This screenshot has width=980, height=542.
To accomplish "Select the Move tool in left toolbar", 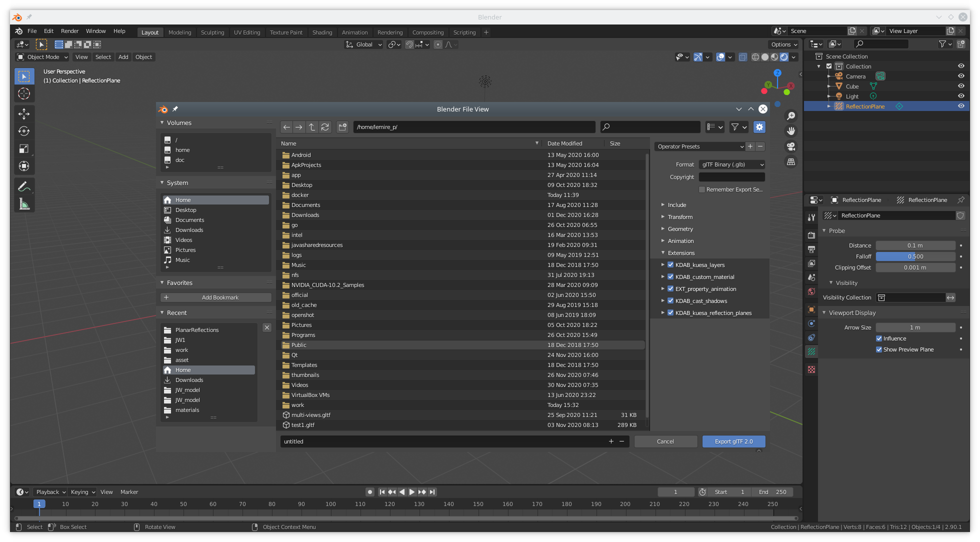I will 24,114.
